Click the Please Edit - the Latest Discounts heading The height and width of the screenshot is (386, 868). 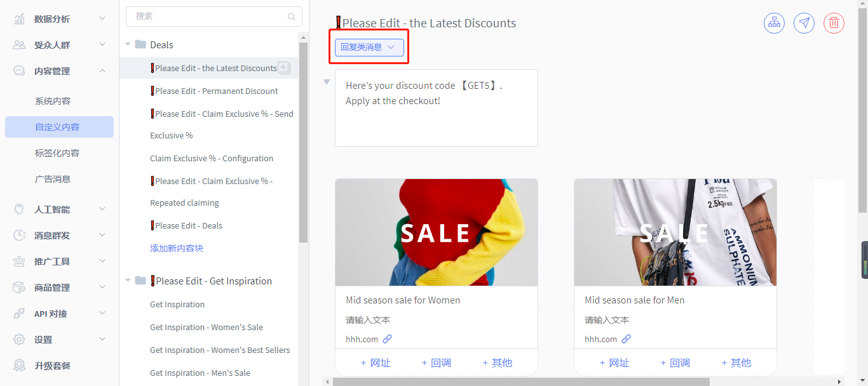[426, 23]
